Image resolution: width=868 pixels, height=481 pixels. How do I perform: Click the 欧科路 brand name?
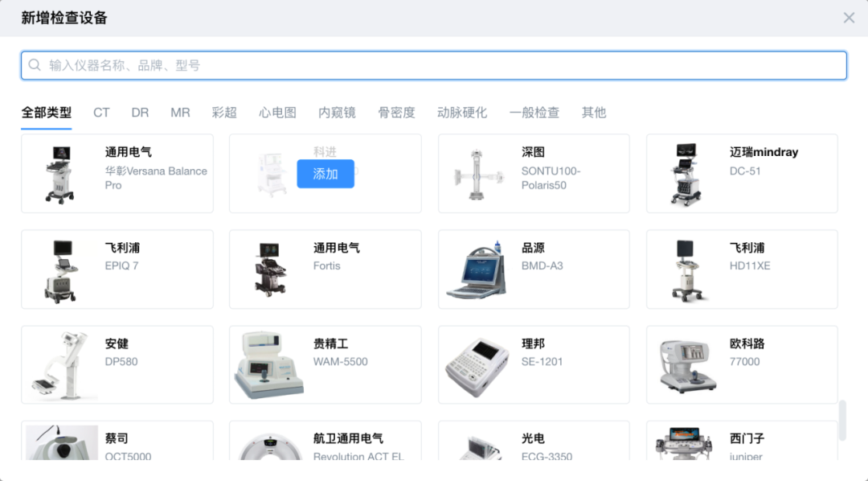747,343
